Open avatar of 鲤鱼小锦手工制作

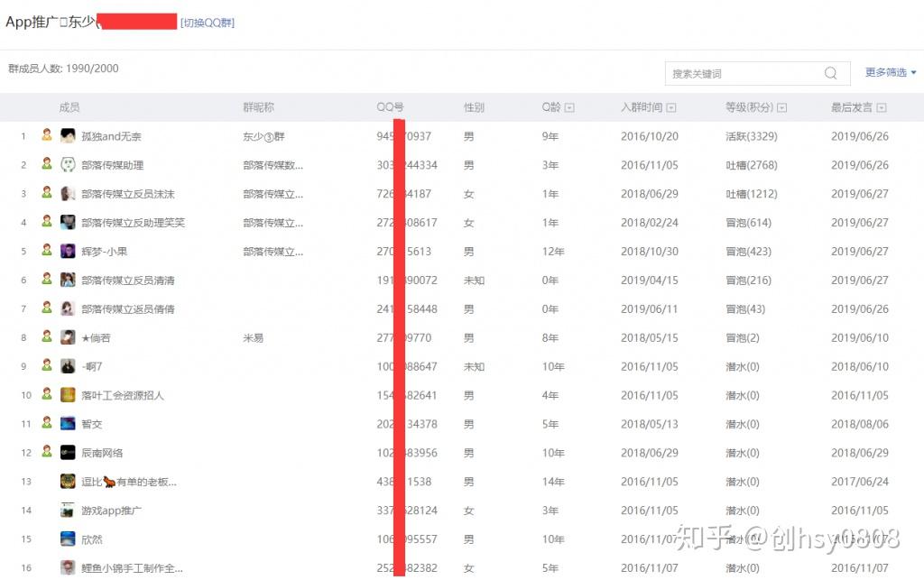68,567
